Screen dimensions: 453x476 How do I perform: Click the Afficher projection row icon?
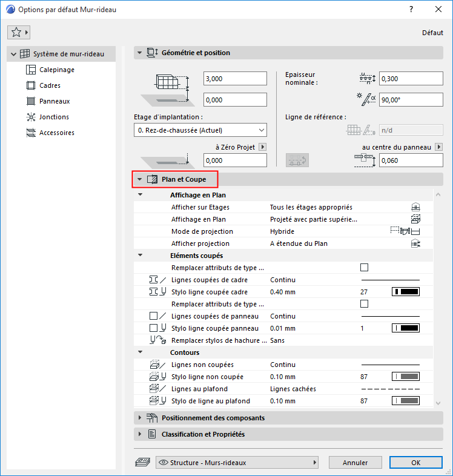415,243
